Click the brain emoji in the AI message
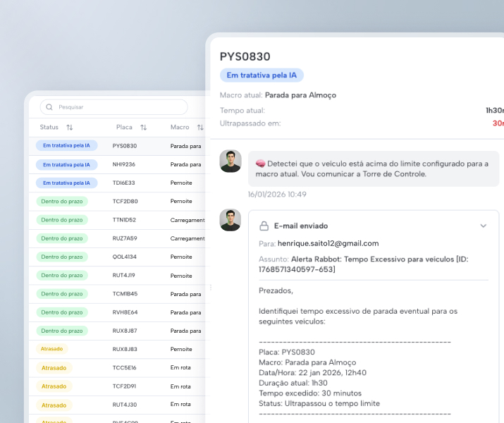The height and width of the screenshot is (423, 504). 260,164
